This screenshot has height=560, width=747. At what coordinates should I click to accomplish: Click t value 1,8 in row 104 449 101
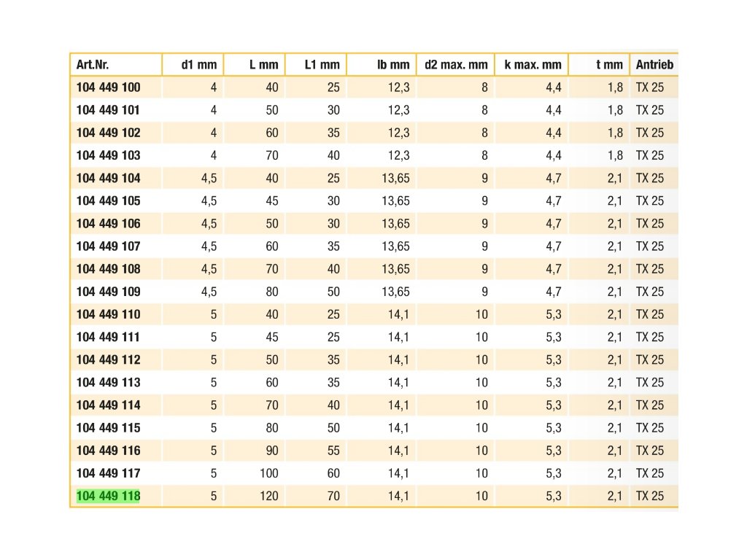click(x=615, y=110)
